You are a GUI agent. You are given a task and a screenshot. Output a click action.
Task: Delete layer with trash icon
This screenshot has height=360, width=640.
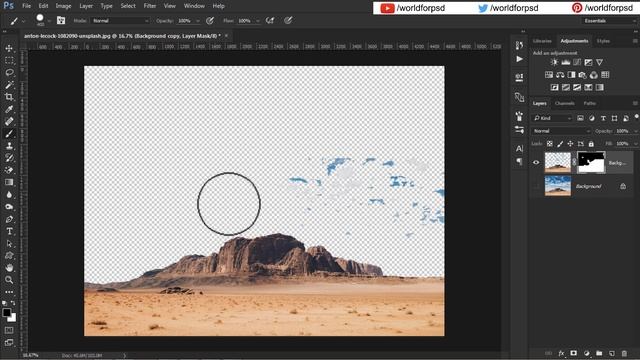click(x=624, y=353)
